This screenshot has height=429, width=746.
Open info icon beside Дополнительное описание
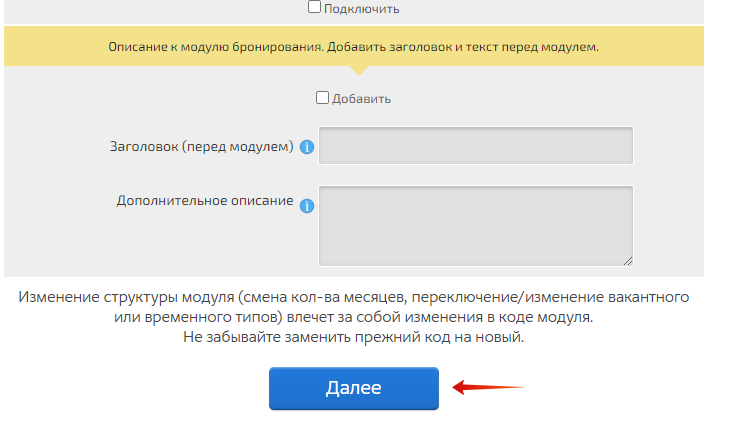pos(307,206)
